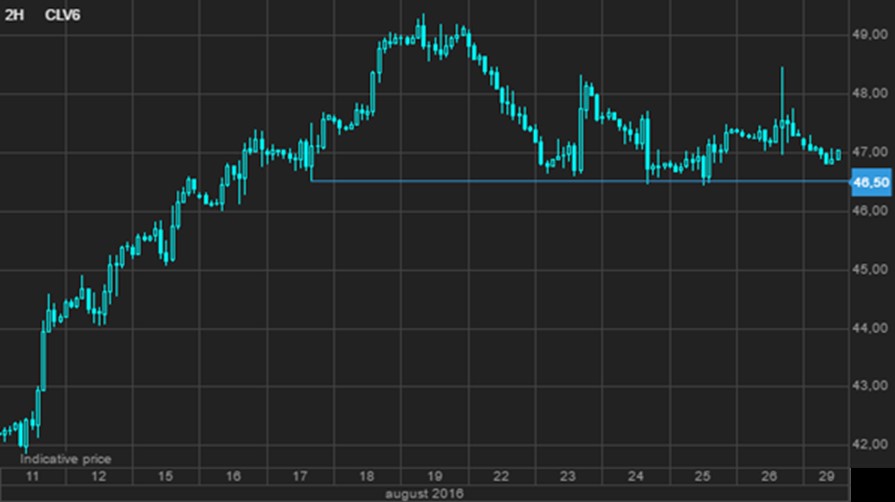This screenshot has height=502, width=895.
Task: Click date 29 on time axis
Action: (827, 476)
